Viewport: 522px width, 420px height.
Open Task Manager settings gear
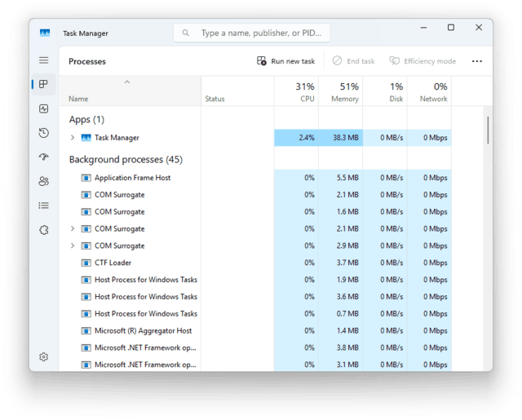click(x=43, y=357)
